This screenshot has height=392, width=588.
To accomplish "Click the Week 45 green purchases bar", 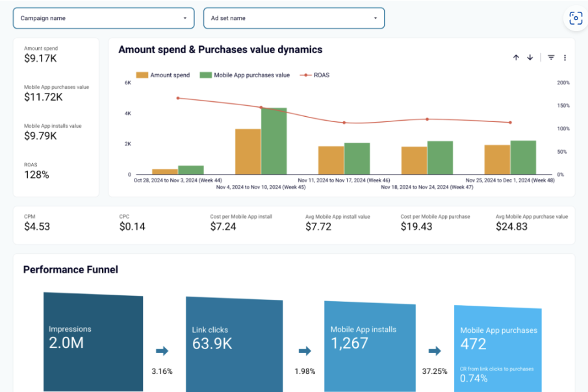I will tap(274, 141).
